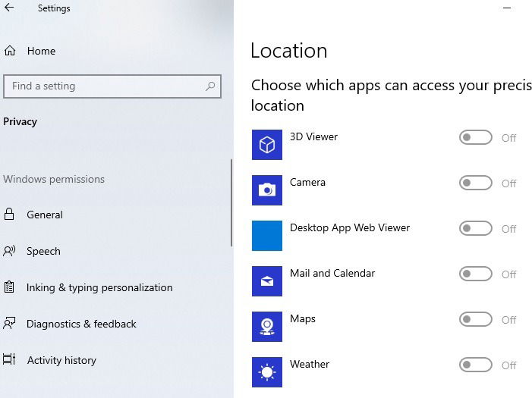Toggle Desktop App Web Viewer location access
This screenshot has height=398, width=532.
(x=476, y=228)
